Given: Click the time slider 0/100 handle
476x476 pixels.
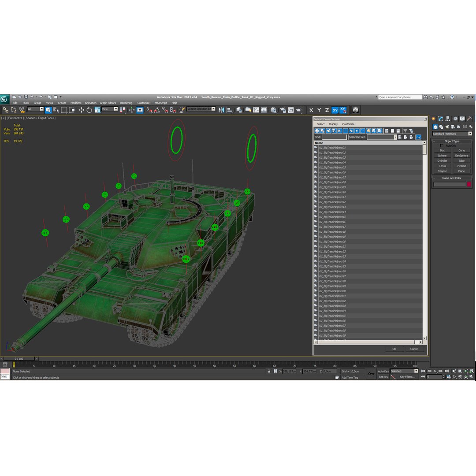Looking at the screenshot, I should coord(19,358).
